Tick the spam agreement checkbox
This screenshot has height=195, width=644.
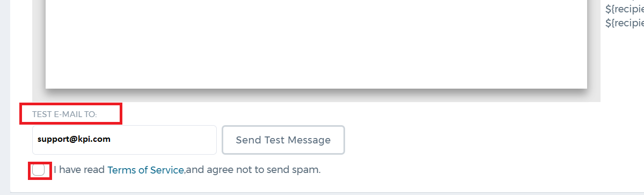click(x=39, y=170)
